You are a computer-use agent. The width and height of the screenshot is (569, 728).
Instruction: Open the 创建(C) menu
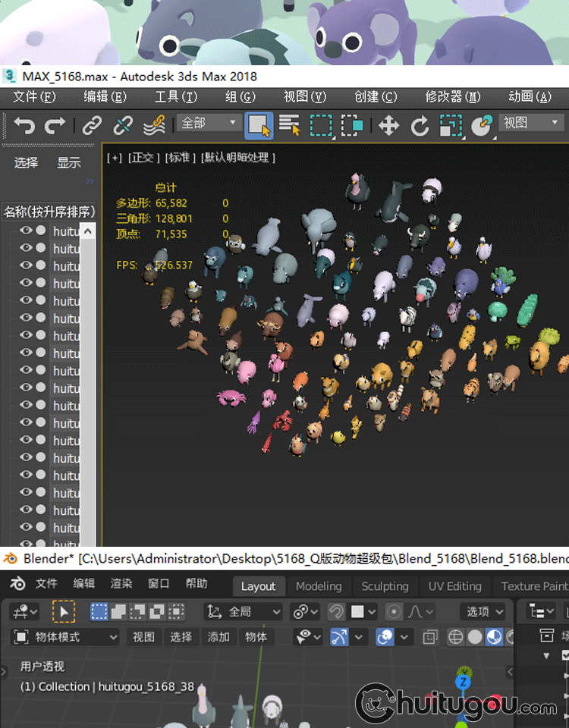tap(376, 97)
